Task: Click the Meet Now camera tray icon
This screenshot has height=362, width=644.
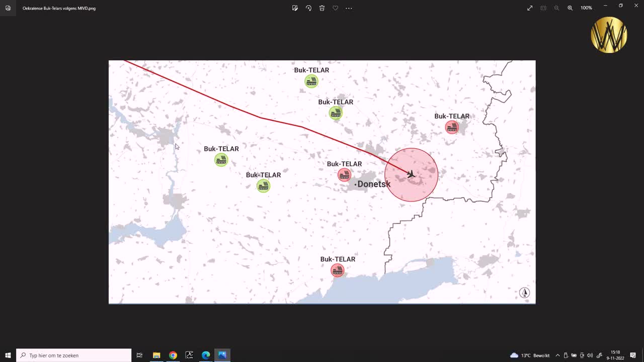Action: click(582, 355)
